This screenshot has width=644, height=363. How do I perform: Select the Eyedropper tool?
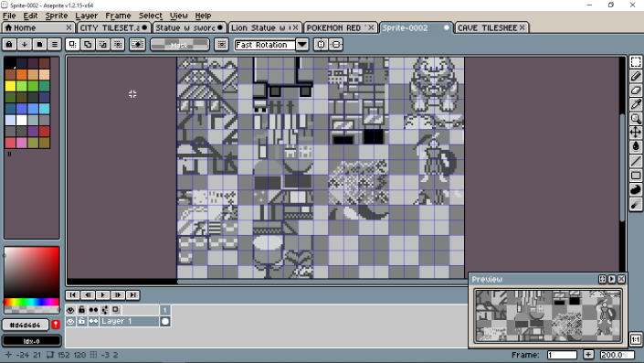tap(636, 104)
